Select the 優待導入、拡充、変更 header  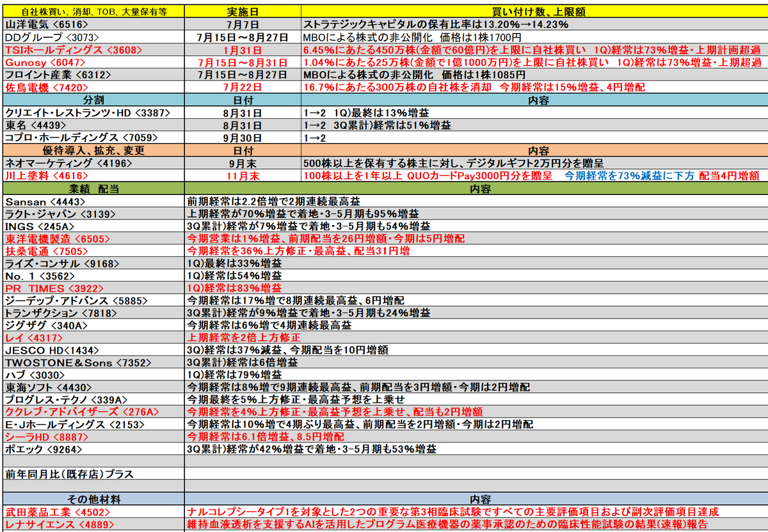[x=94, y=151]
